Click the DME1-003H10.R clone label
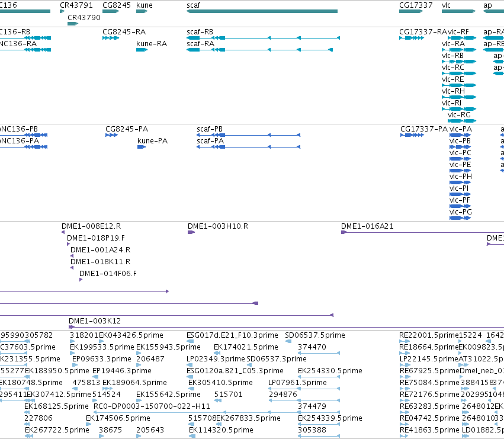 pos(218,226)
